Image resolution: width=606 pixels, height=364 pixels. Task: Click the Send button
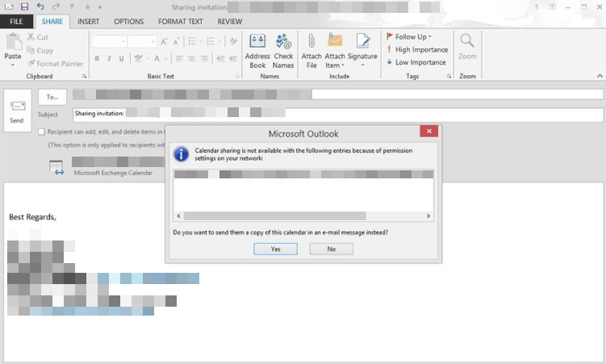(x=17, y=111)
